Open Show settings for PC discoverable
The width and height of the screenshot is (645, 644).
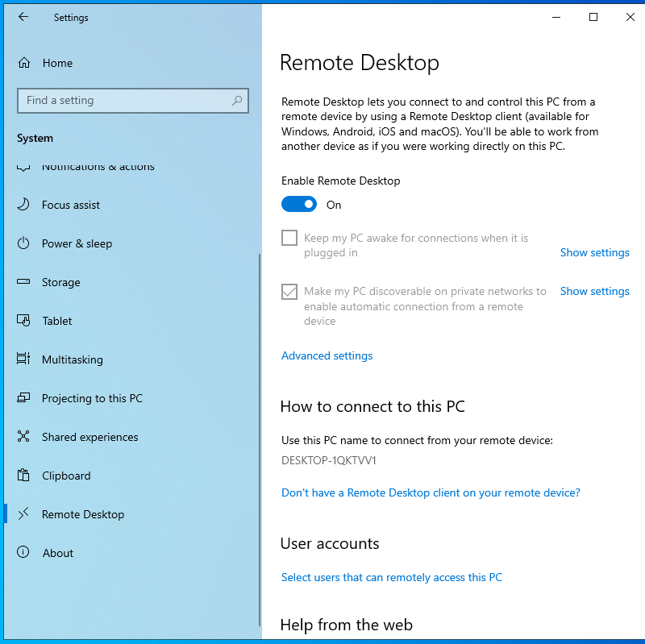[x=594, y=291]
